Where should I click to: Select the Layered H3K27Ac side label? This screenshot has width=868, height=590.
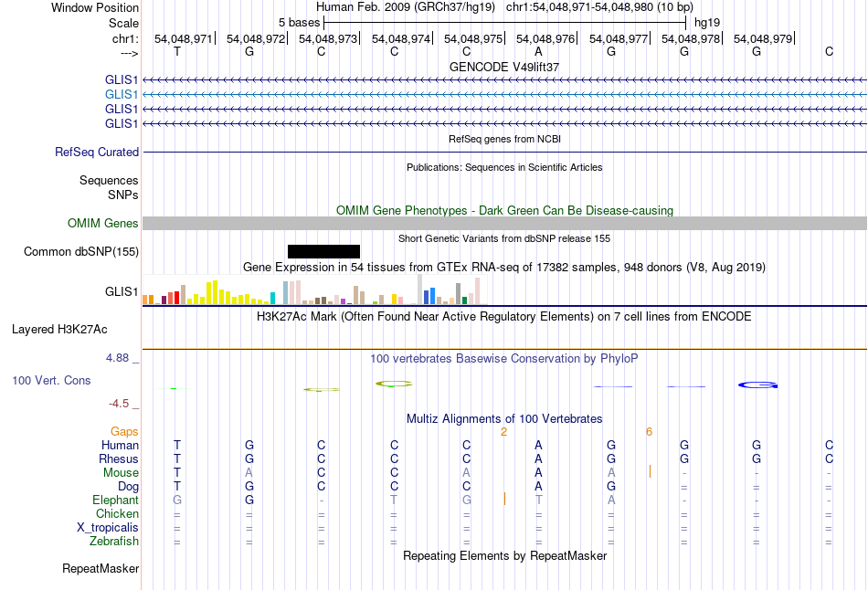pos(59,330)
